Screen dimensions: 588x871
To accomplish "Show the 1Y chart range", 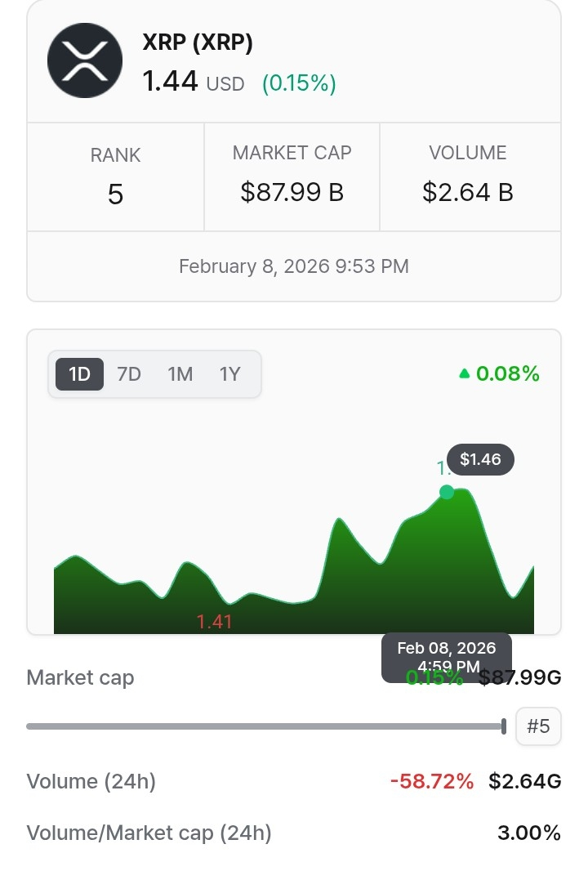I will (x=230, y=374).
